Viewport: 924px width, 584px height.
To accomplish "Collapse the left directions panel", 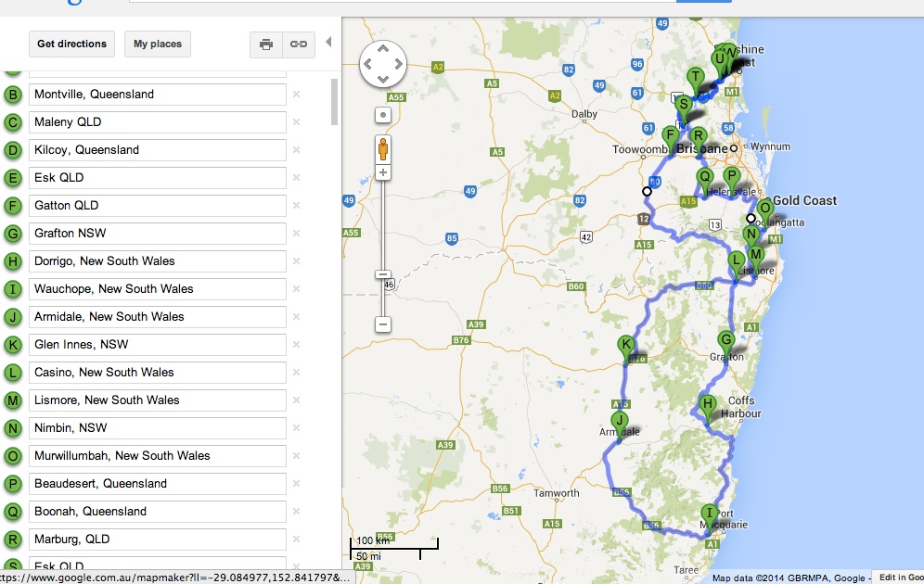I will tap(327, 43).
